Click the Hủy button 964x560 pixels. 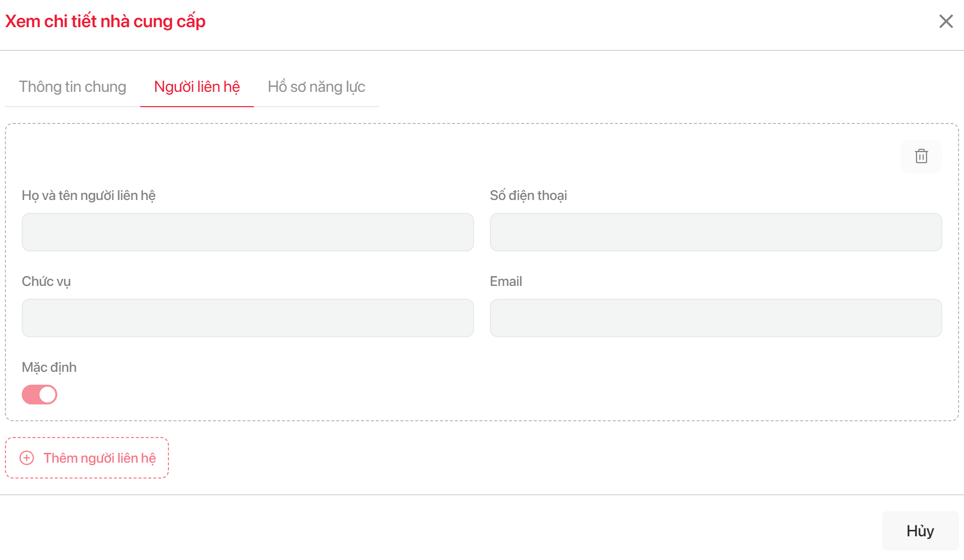point(920,531)
